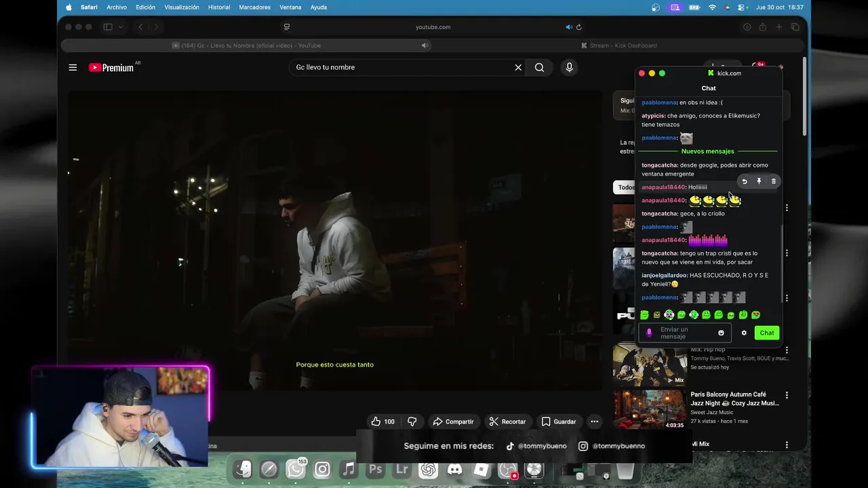Send message with green Chat button

pos(767,333)
